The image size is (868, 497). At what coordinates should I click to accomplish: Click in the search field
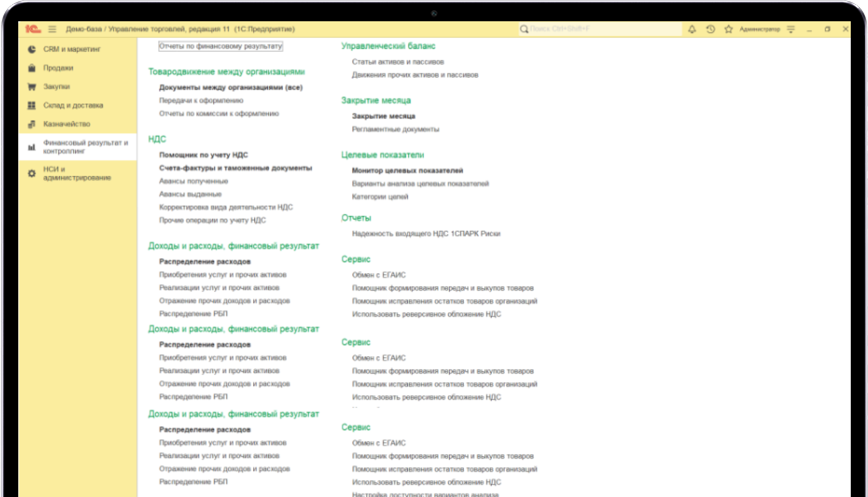[x=603, y=29]
